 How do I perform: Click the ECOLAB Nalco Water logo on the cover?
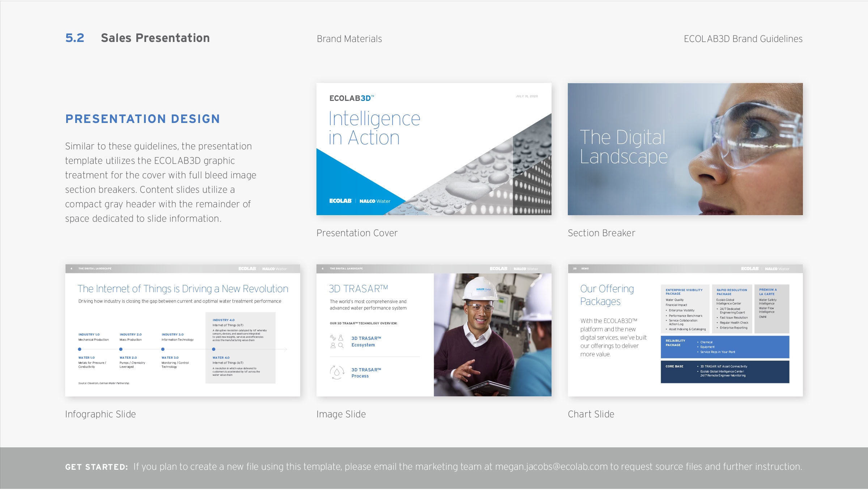click(x=359, y=201)
